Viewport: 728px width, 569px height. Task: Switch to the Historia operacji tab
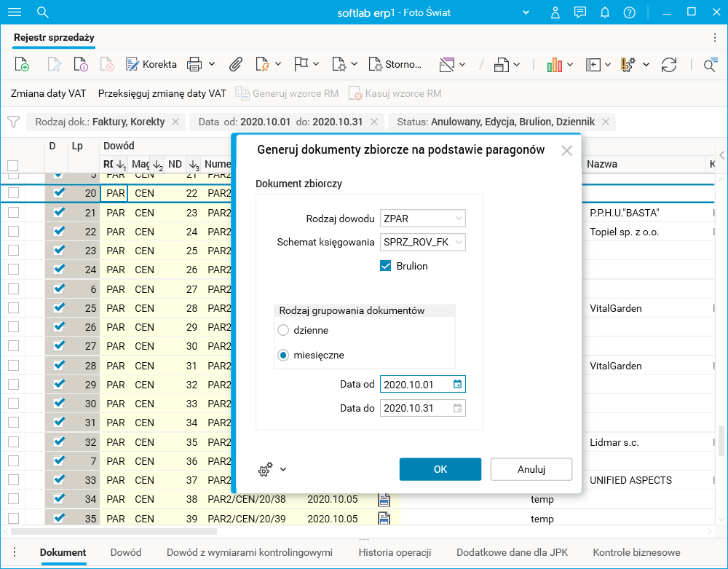[x=395, y=552]
